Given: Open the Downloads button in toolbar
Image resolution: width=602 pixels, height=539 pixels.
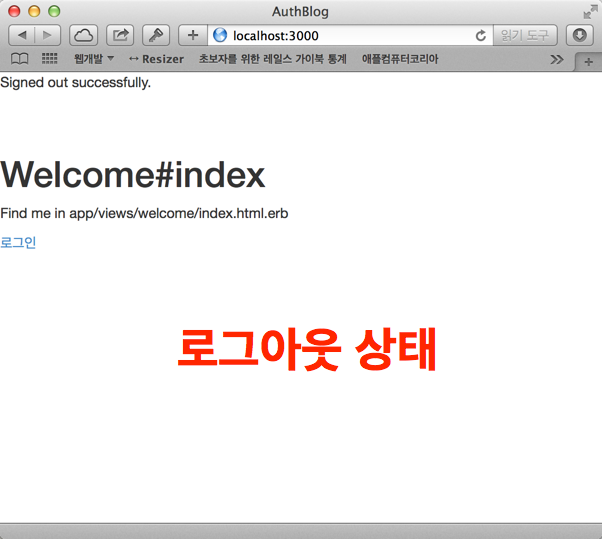Looking at the screenshot, I should pyautogui.click(x=580, y=35).
